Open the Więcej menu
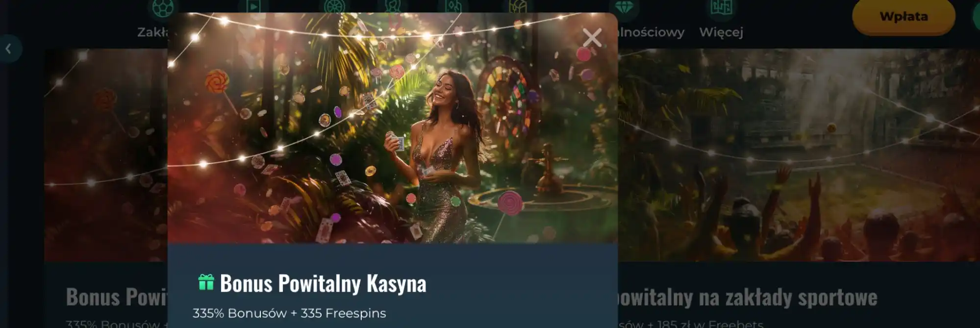 pos(721,32)
